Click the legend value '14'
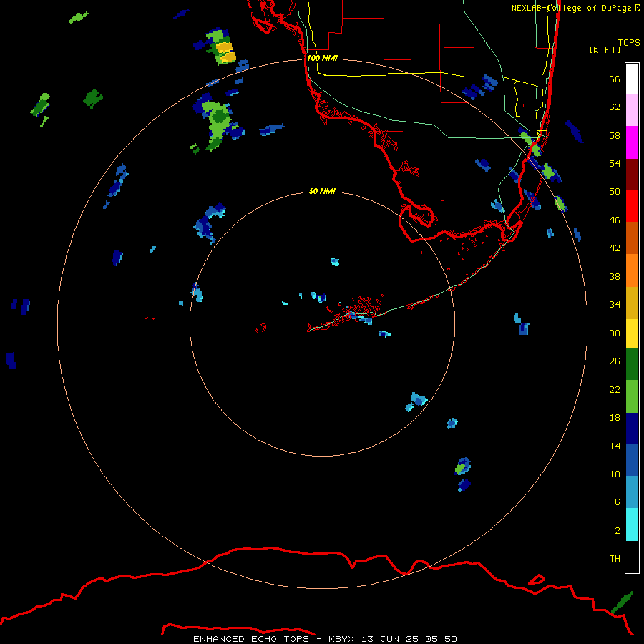Viewport: 644px width, 644px height. [x=615, y=446]
